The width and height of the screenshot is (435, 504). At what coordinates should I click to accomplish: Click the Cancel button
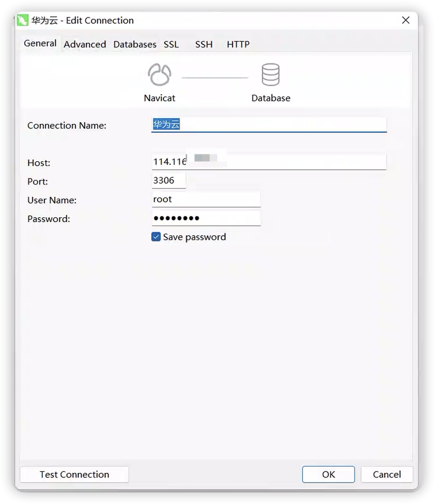coord(387,474)
